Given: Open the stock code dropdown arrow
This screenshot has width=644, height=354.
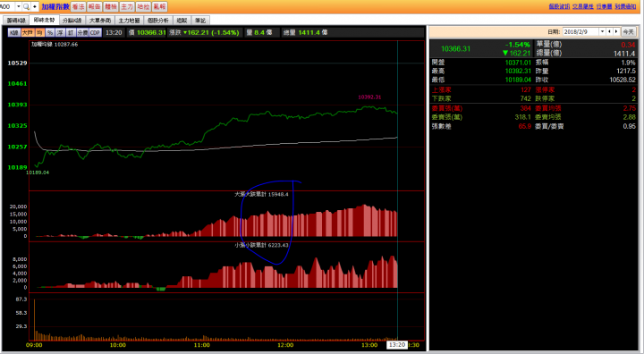Looking at the screenshot, I should click(19, 6).
